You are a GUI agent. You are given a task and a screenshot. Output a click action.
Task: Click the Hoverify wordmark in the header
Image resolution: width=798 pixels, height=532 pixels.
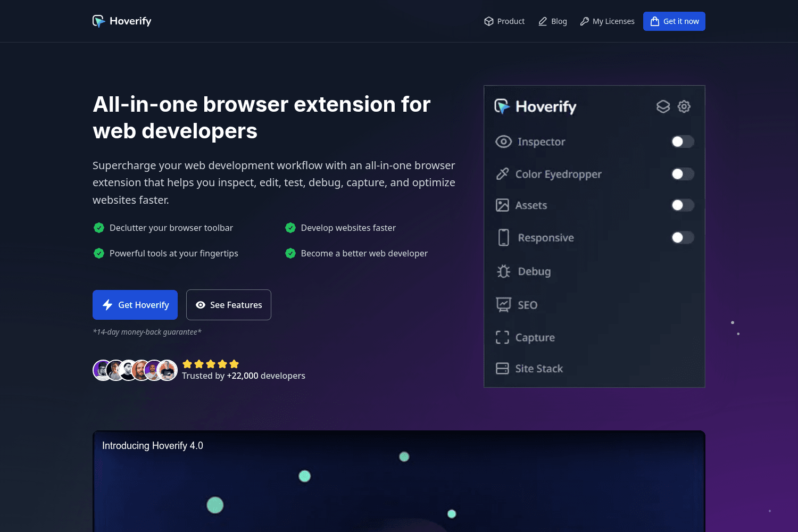[130, 21]
